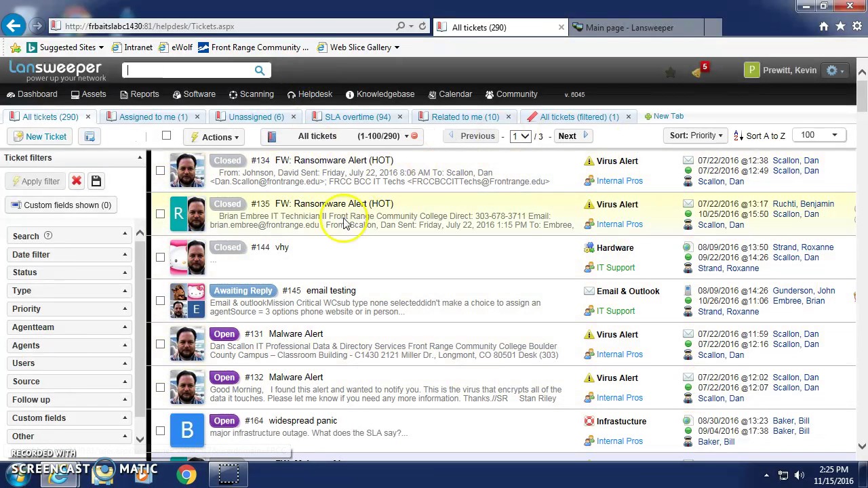Click the red remove icon beside All tickets count
The image size is (868, 488).
[x=414, y=136]
